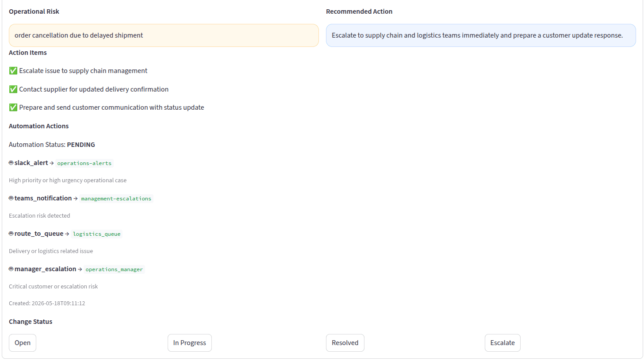This screenshot has width=644, height=361.
Task: Click the recommended action escalation message box
Action: (x=481, y=35)
